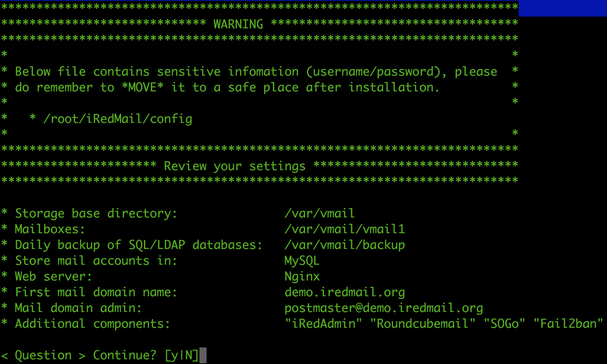Click the MySQL value text
607x364 pixels.
[x=302, y=261]
